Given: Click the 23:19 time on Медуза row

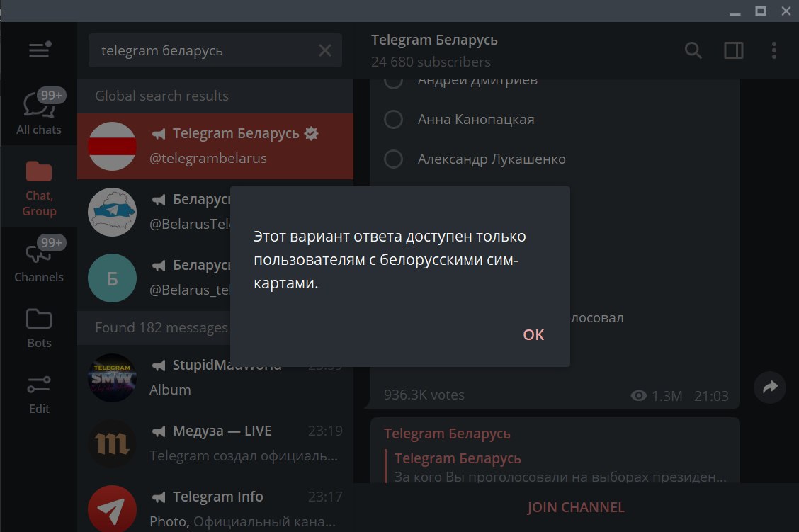Looking at the screenshot, I should click(325, 431).
